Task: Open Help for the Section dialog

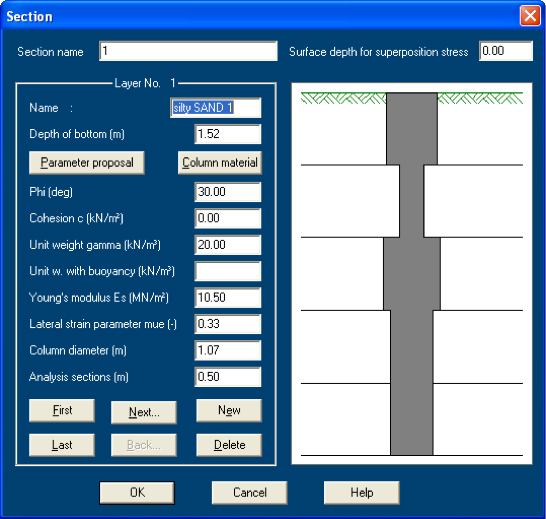Action: click(362, 493)
